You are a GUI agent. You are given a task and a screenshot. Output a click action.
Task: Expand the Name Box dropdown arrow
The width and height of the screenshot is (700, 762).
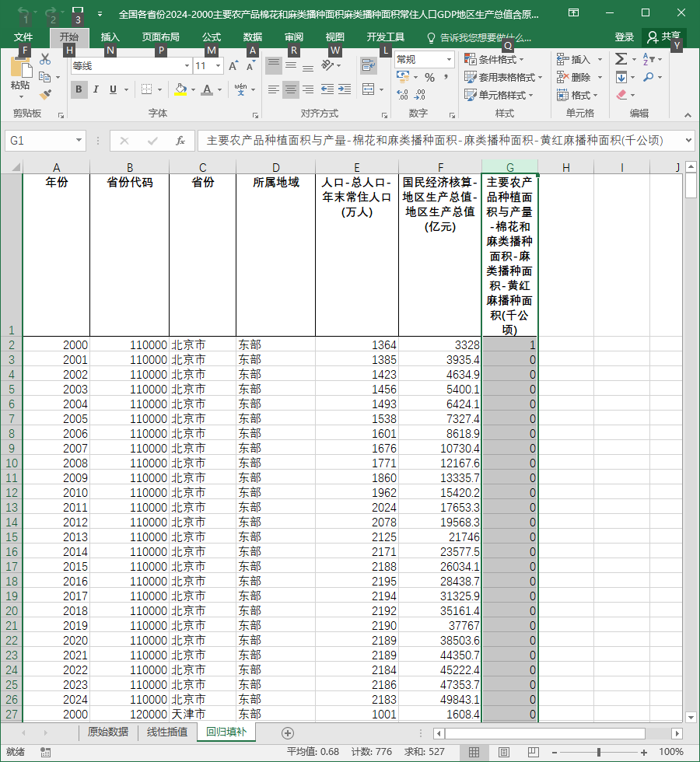[x=79, y=141]
